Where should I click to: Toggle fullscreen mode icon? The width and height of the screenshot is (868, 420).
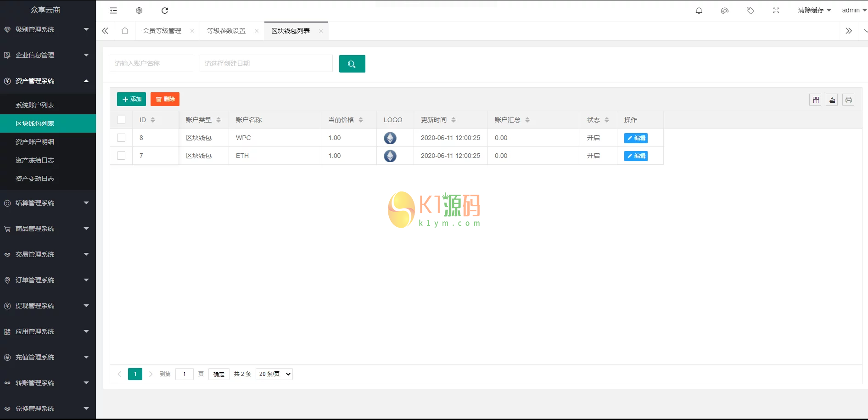tap(776, 11)
